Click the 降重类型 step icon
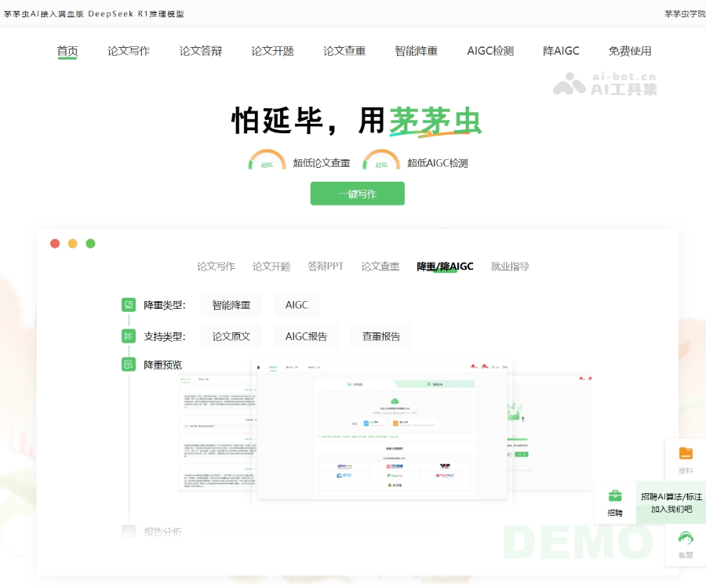This screenshot has width=706, height=588. coord(129,305)
